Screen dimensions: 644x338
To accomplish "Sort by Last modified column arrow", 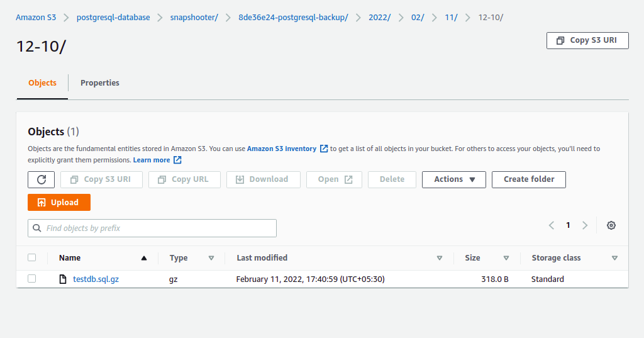I will click(440, 258).
